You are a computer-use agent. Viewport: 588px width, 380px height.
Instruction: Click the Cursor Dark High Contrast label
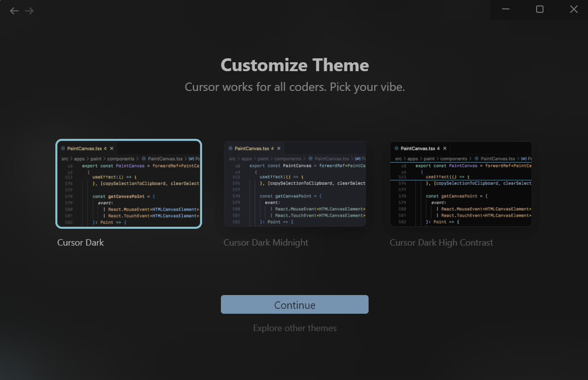tap(441, 243)
